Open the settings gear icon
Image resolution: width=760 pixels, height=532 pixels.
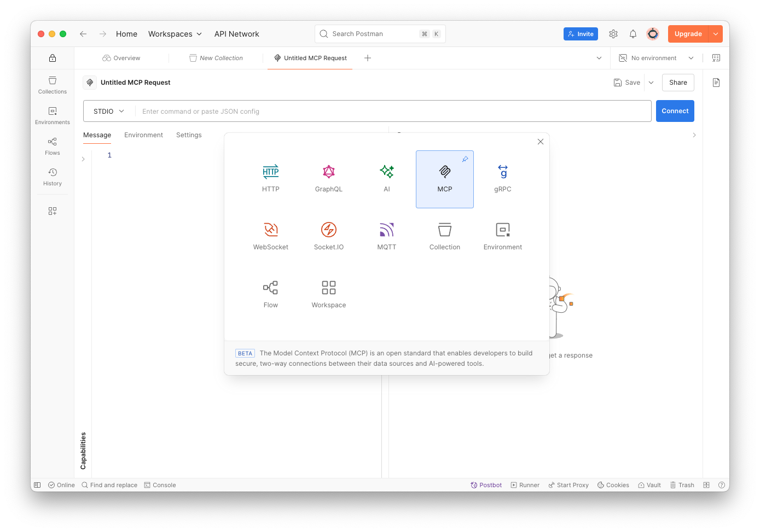coord(613,34)
